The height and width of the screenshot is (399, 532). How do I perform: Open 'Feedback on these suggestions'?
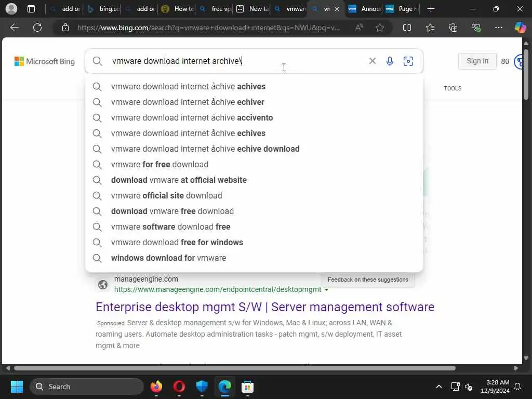click(x=368, y=280)
